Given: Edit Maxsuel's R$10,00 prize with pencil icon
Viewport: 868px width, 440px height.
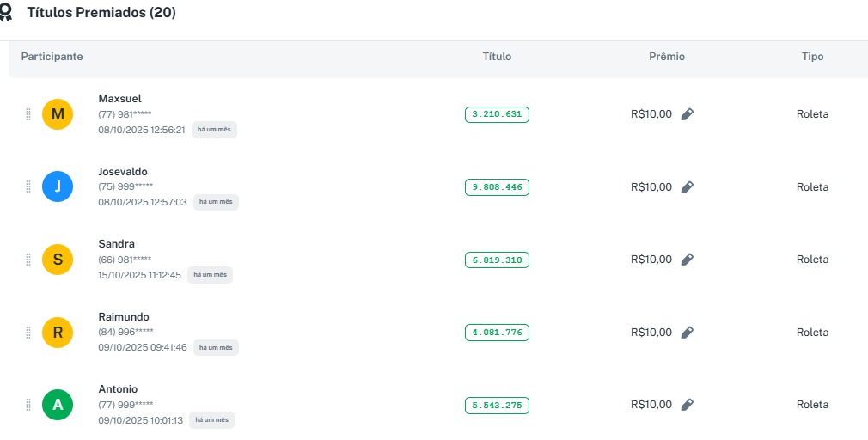Looking at the screenshot, I should [x=687, y=114].
